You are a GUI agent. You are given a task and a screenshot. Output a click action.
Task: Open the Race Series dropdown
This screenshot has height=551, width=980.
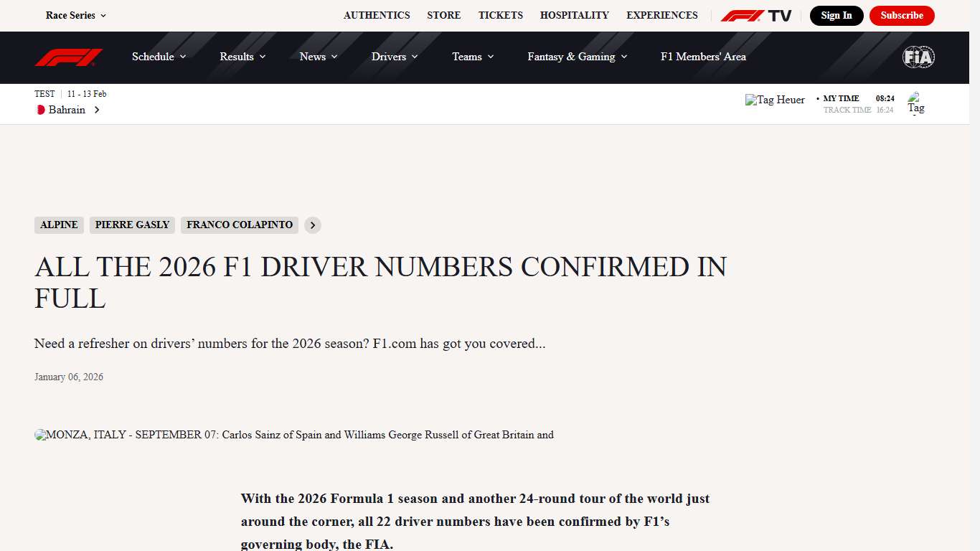75,15
